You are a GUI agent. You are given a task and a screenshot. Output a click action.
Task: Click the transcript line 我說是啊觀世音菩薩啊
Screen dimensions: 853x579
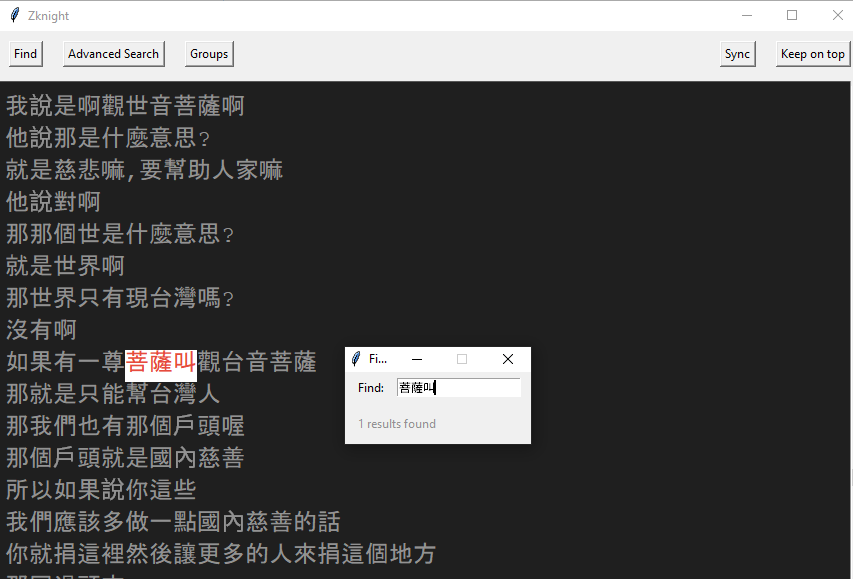(x=125, y=105)
